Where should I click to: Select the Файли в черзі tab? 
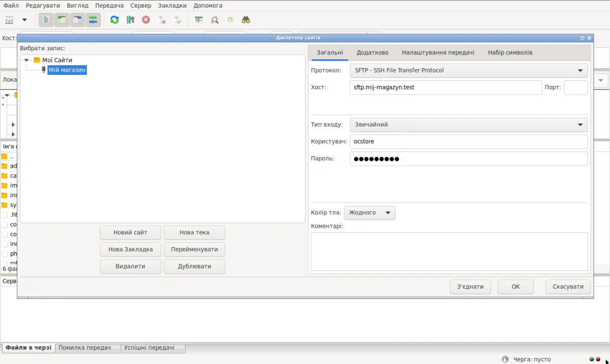pos(28,348)
